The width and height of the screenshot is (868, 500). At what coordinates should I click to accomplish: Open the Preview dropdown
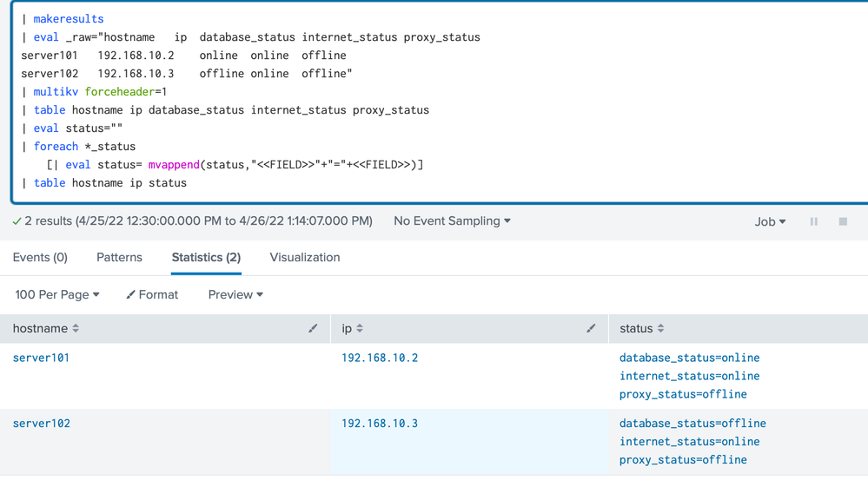pyautogui.click(x=235, y=294)
